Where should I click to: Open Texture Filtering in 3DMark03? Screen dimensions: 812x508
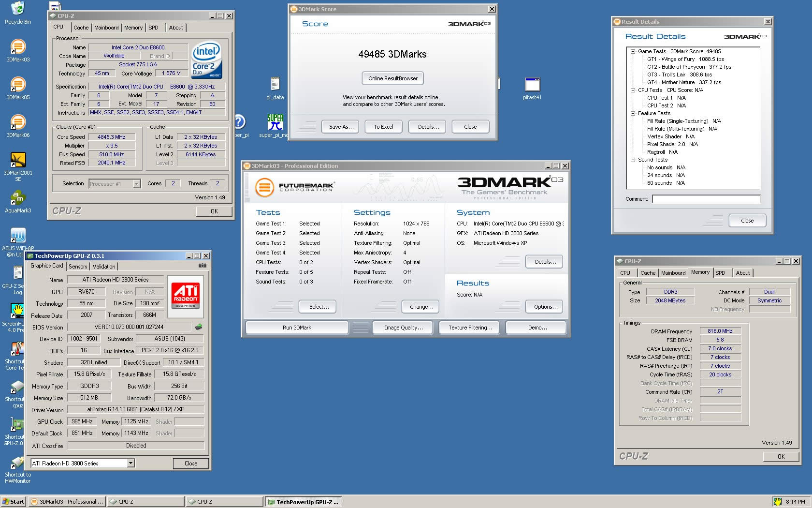point(470,328)
